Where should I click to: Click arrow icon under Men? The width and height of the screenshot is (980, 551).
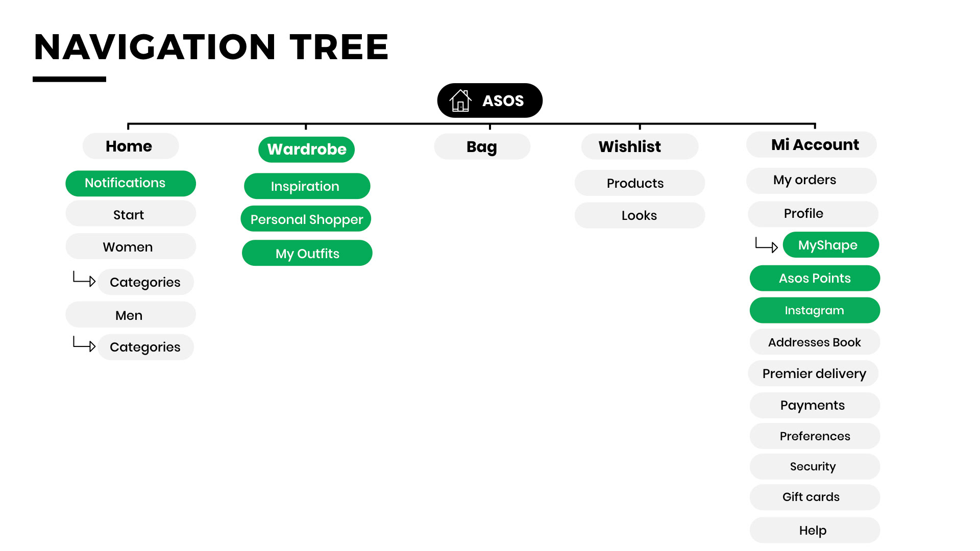click(x=84, y=344)
